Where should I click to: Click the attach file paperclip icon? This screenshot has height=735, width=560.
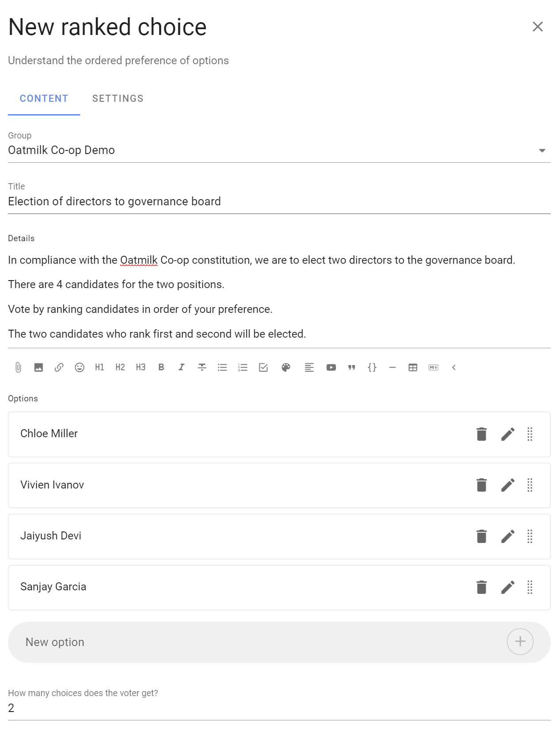pyautogui.click(x=18, y=367)
